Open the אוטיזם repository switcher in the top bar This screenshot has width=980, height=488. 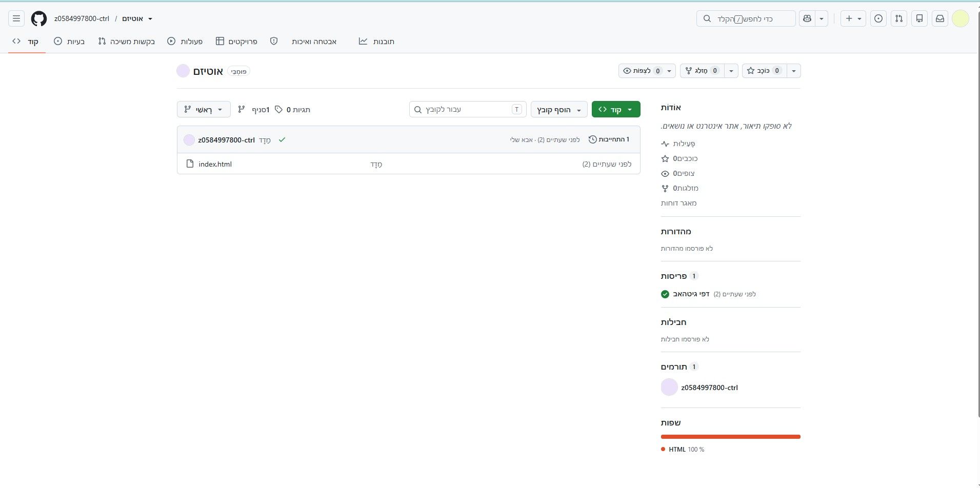coord(137,18)
